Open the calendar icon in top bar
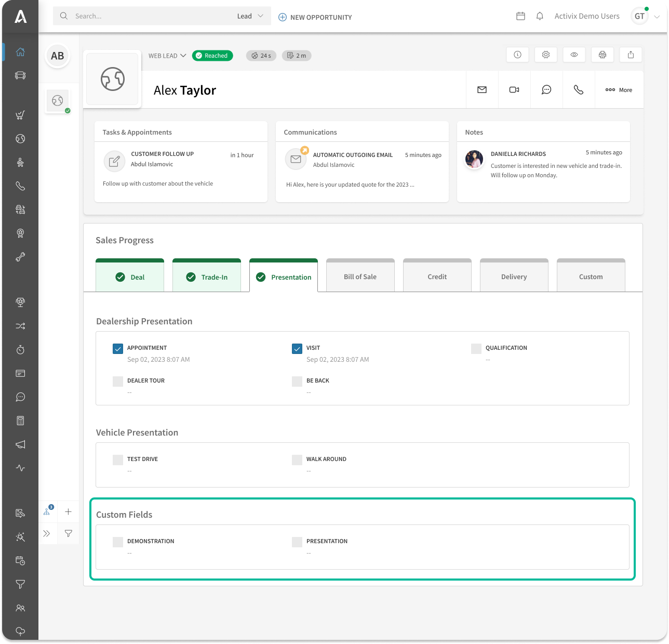 [x=520, y=16]
